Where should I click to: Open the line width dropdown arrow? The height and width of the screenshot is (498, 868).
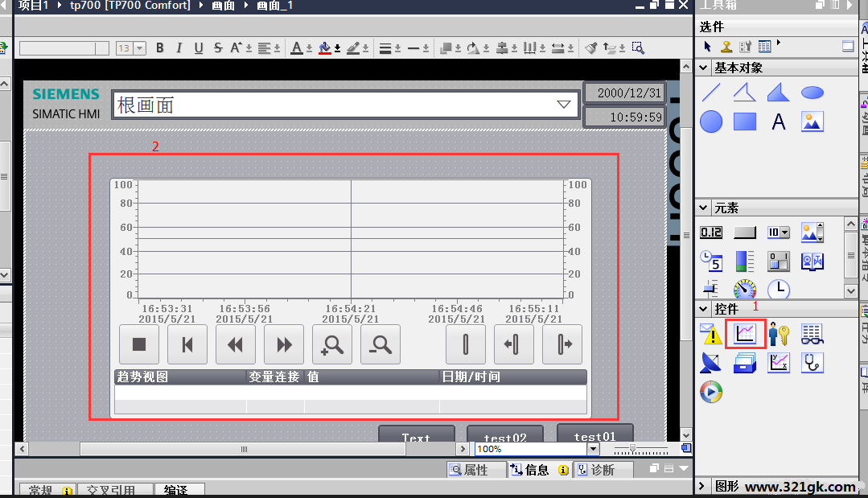[x=398, y=49]
